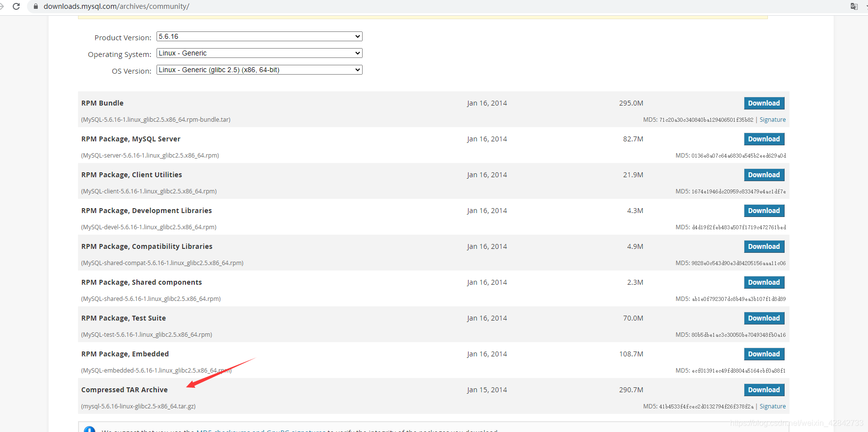The image size is (868, 432).
Task: Click the 'RPM Bundle' title text
Action: [x=103, y=103]
